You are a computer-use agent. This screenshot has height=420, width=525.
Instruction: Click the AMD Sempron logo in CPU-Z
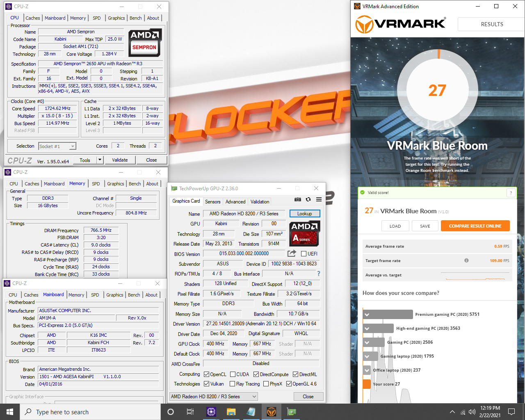(145, 43)
